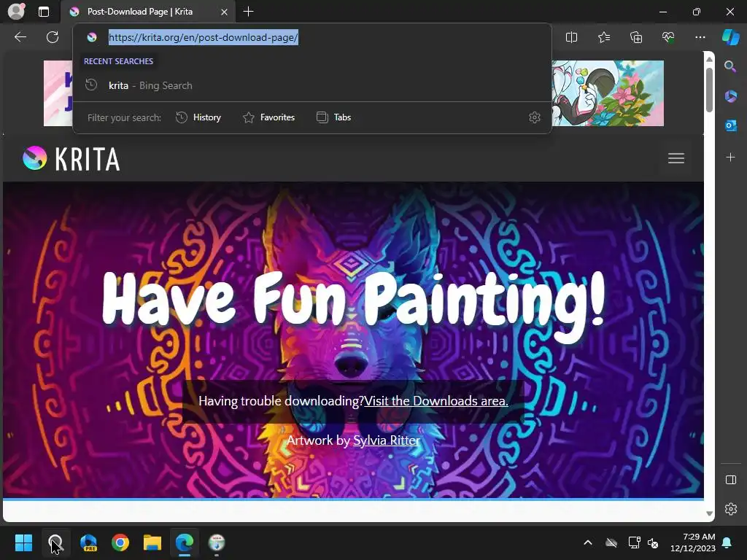Viewport: 747px width, 560px height.
Task: Open Microsoft 365 sidebar icon
Action: [x=730, y=96]
